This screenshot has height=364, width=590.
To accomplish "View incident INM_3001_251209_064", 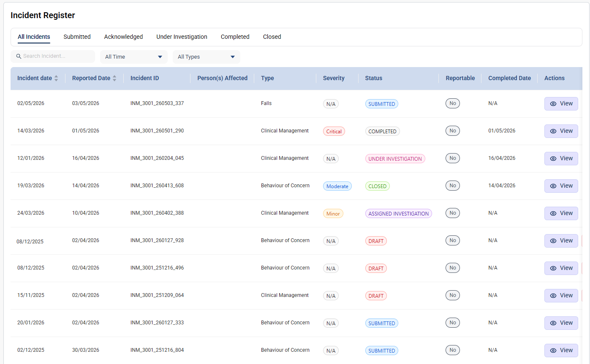I will (x=561, y=296).
